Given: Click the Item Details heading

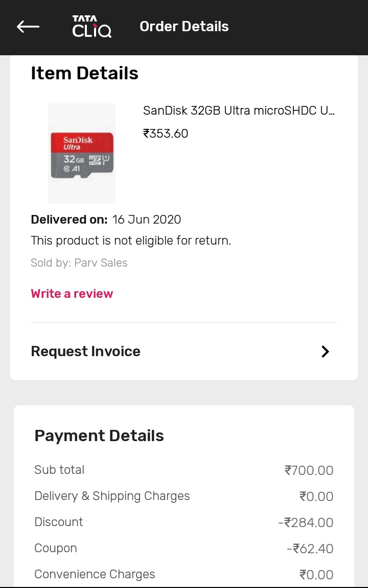Looking at the screenshot, I should click(85, 74).
